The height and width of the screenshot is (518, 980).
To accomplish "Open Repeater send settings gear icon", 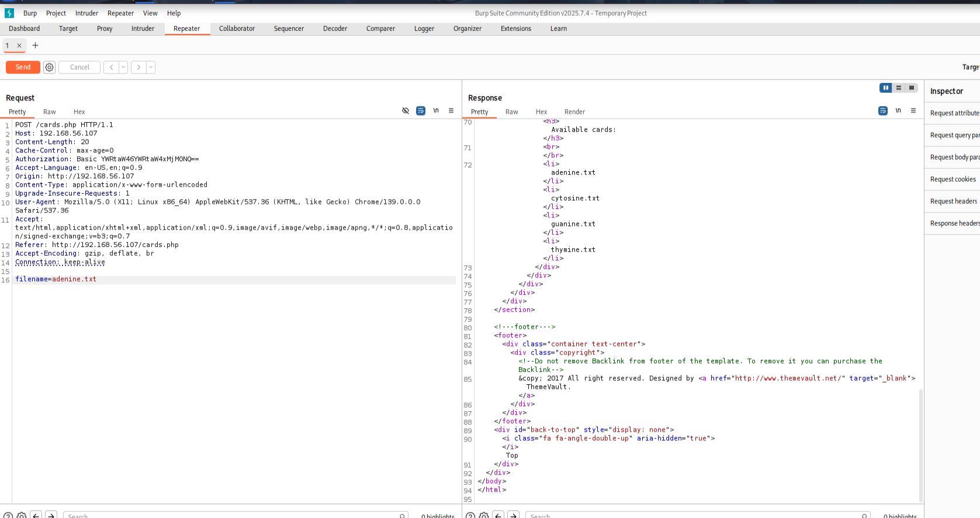I will tap(50, 67).
